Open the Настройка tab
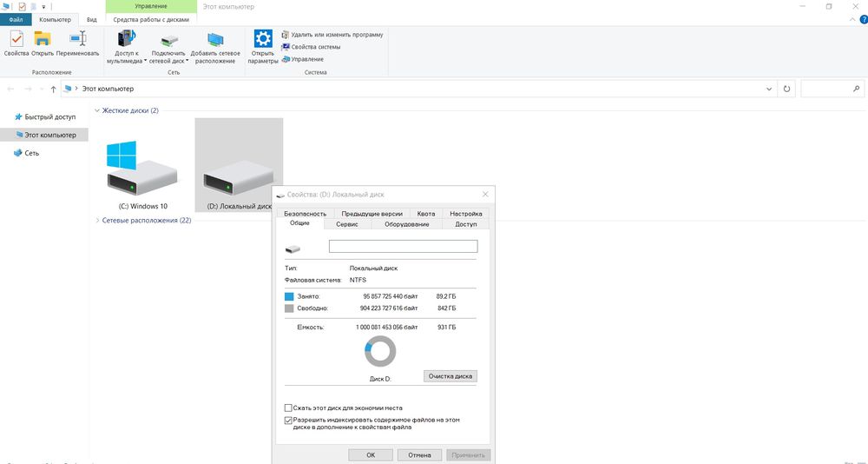 [466, 214]
